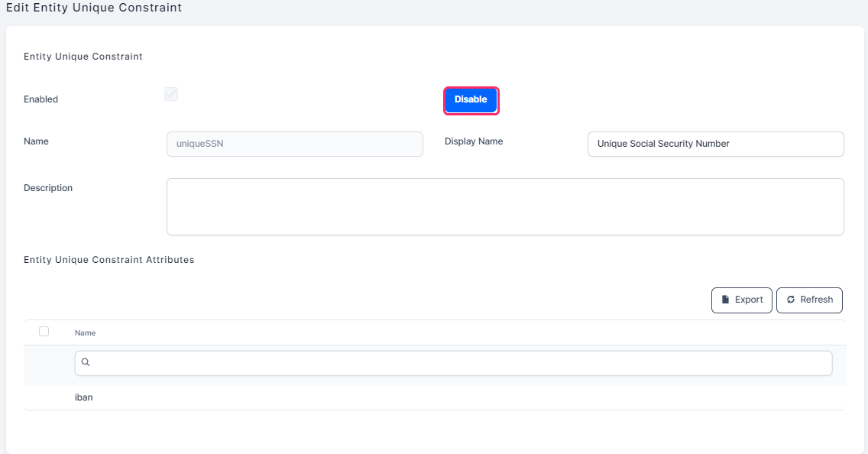
Task: Click the Name label beside uniqueSSN
Action: 36,141
